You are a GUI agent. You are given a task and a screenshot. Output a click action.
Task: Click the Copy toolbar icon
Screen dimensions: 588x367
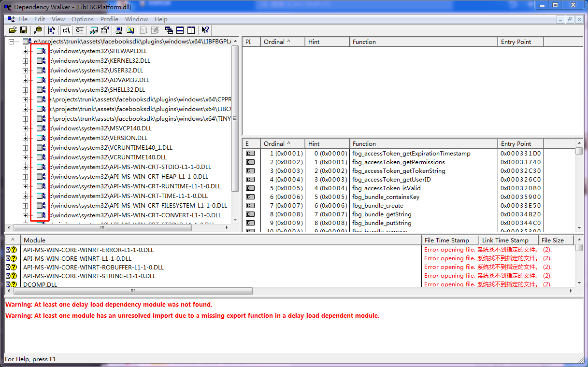pyautogui.click(x=38, y=30)
